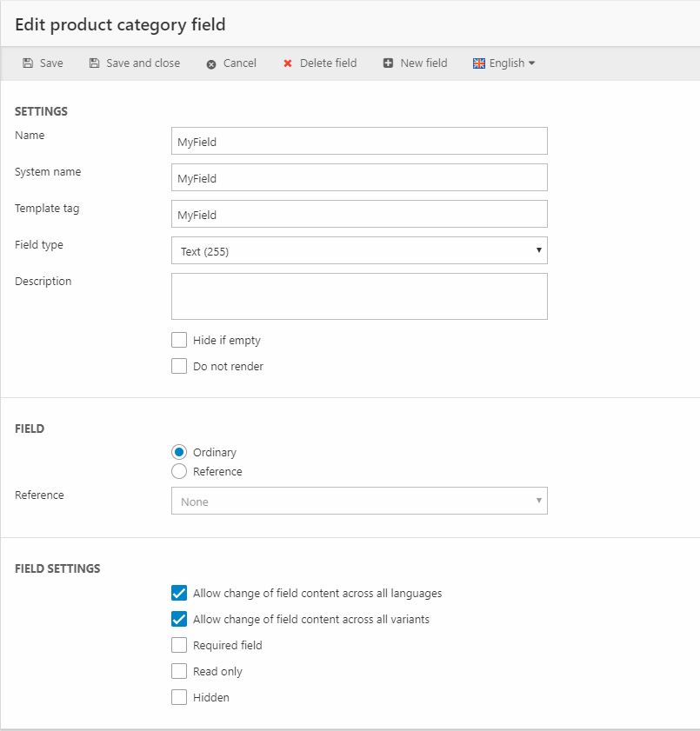700x731 pixels.
Task: Enable the Read only checkbox
Action: point(179,671)
